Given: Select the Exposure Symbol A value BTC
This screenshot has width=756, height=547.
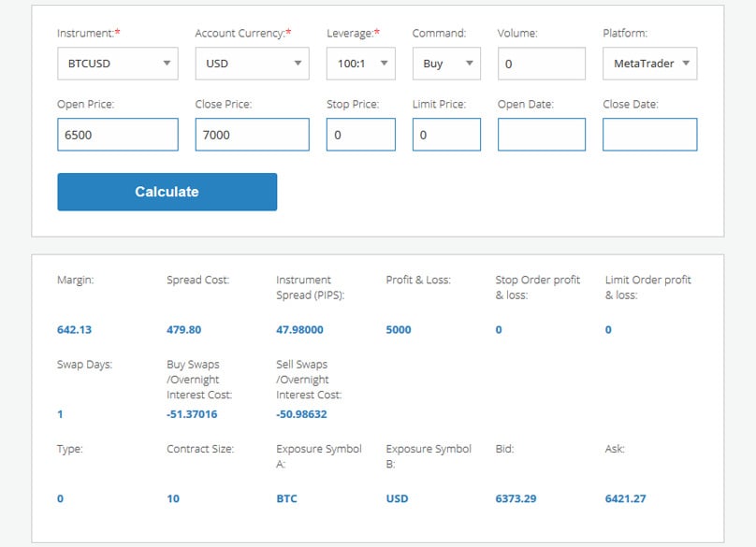Looking at the screenshot, I should [x=286, y=498].
